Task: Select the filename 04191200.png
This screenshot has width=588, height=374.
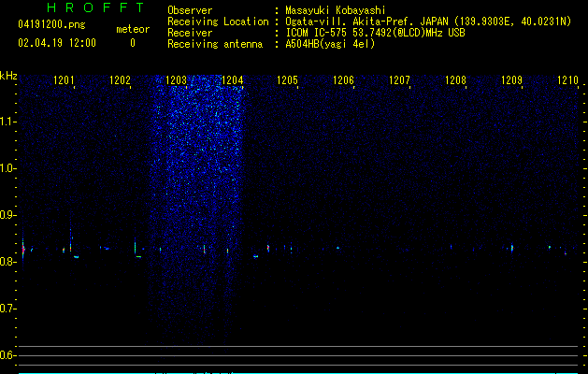Action: [x=51, y=25]
